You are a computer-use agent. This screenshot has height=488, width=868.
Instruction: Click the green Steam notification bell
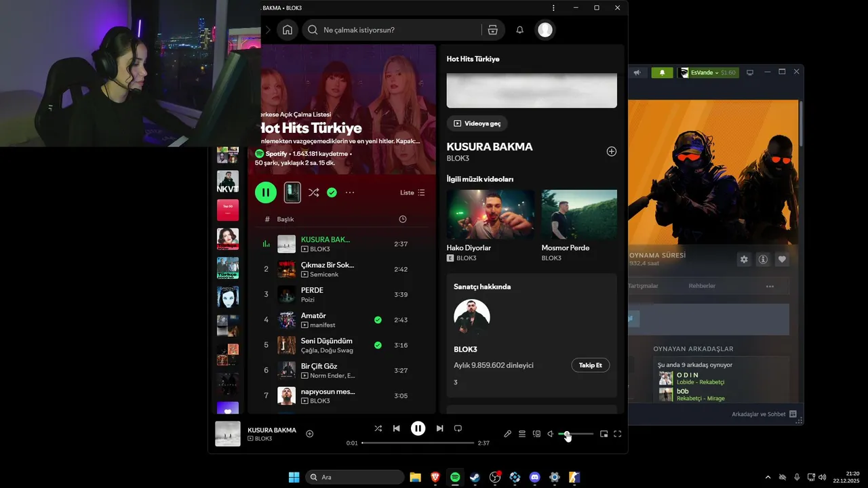click(663, 73)
